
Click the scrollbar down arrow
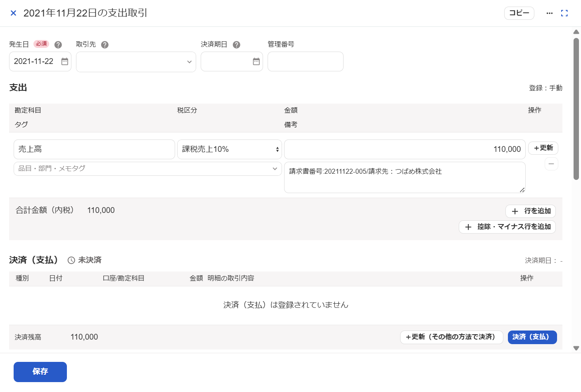coord(576,348)
